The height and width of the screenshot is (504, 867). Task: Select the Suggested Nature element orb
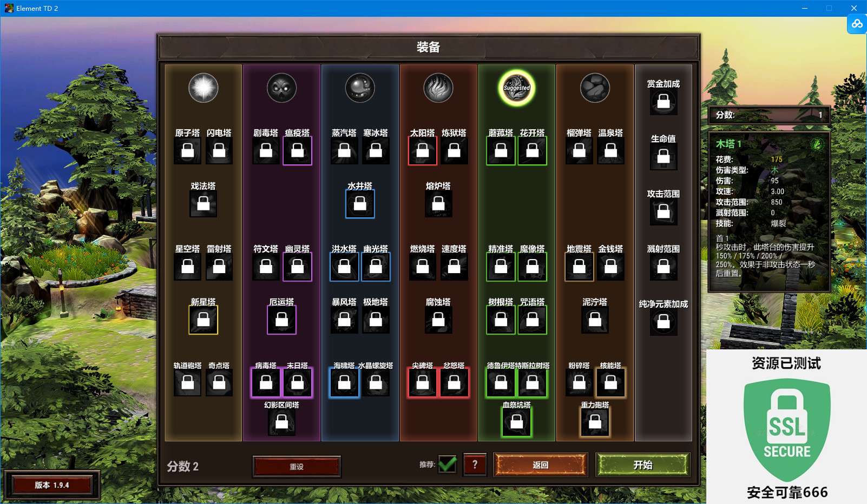click(517, 88)
